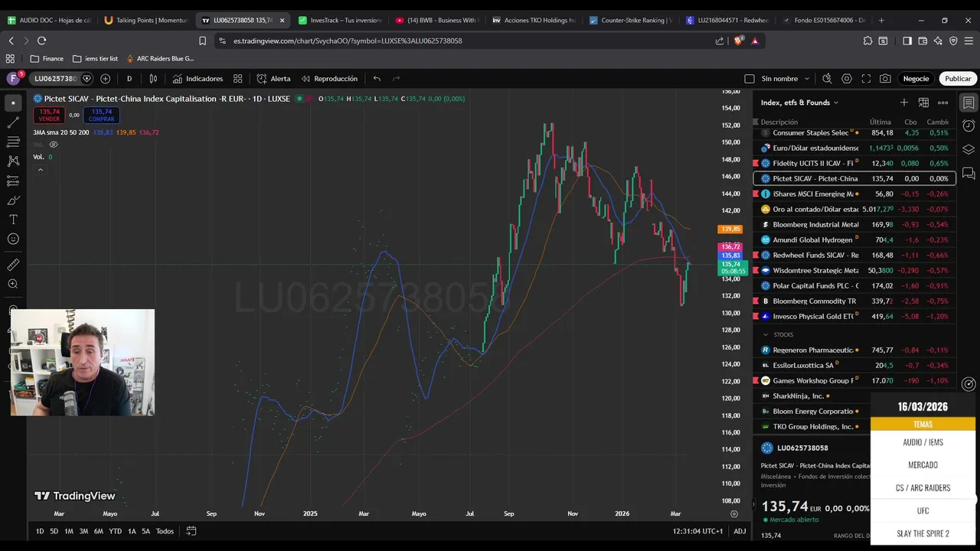The height and width of the screenshot is (551, 980).
Task: Open the Indicadores panel
Action: click(198, 79)
